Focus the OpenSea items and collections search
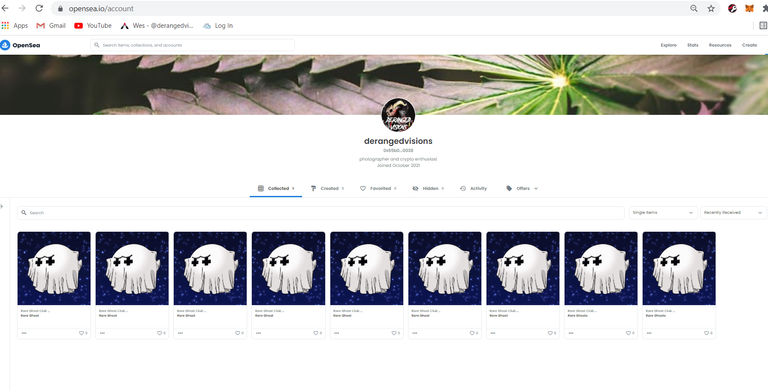Image resolution: width=768 pixels, height=390 pixels. click(192, 45)
